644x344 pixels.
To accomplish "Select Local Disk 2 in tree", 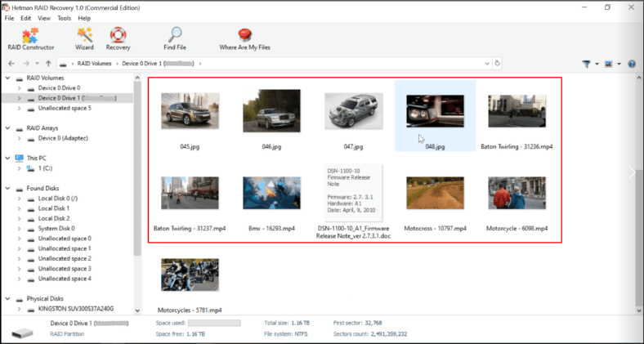I will point(54,218).
